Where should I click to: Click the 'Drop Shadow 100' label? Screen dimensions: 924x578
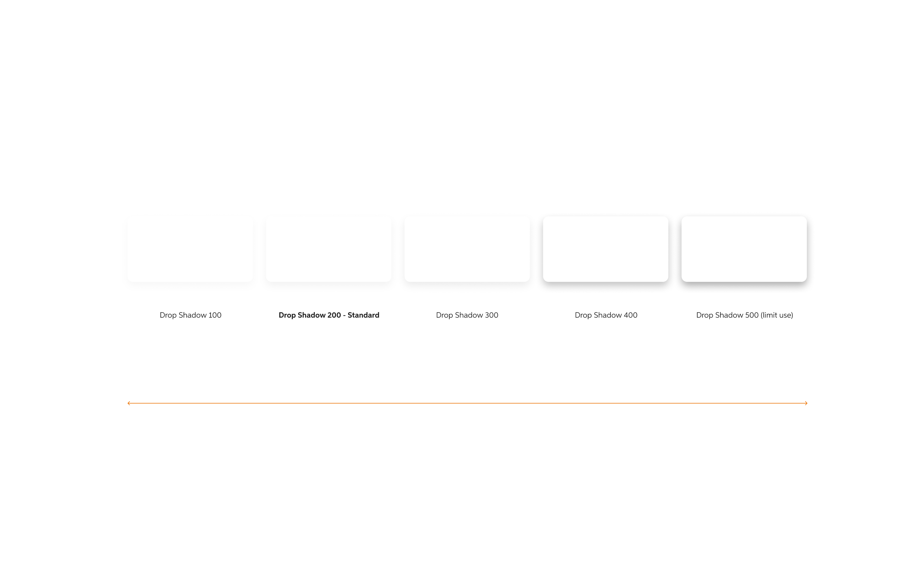(x=191, y=315)
